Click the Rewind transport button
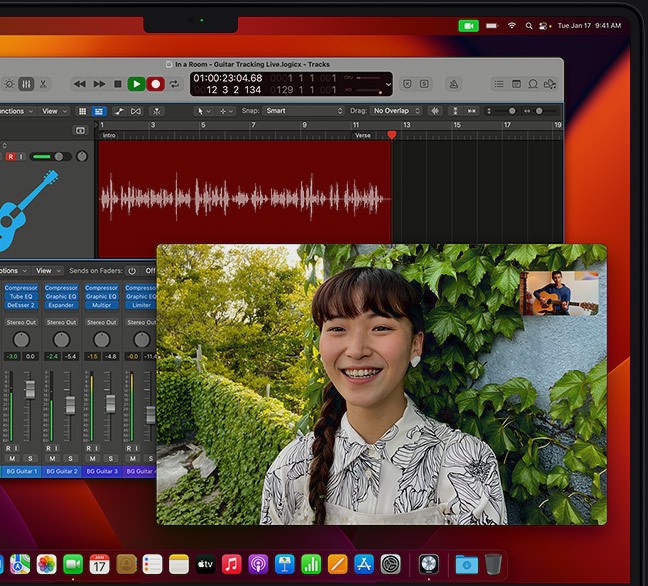648x586 pixels. click(80, 84)
